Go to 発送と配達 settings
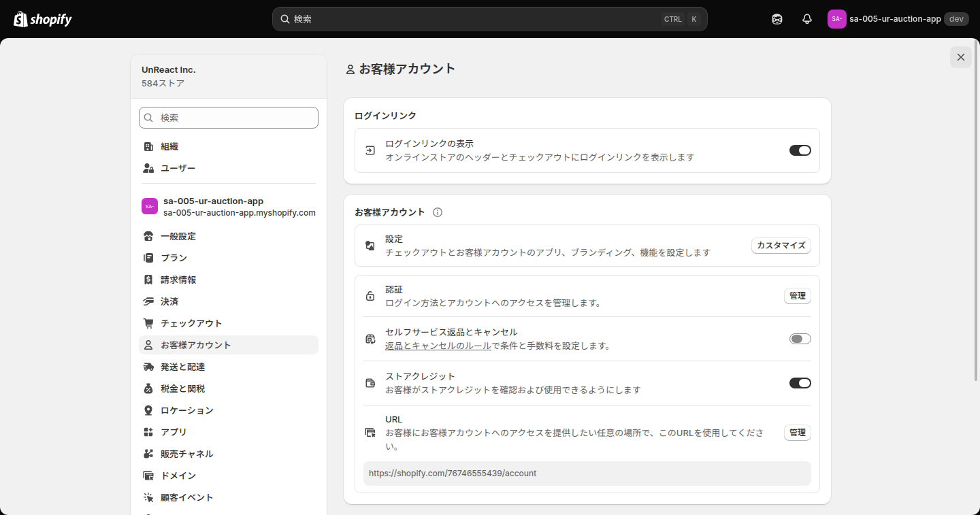Viewport: 980px width, 515px height. pos(229,367)
